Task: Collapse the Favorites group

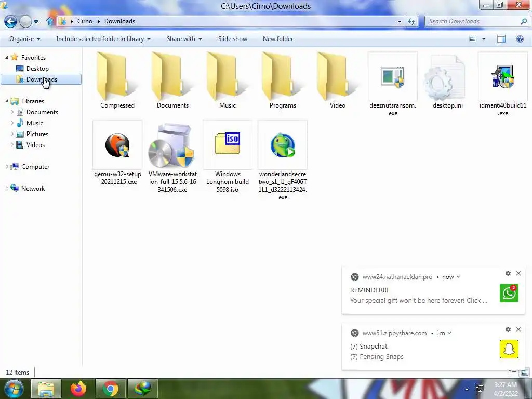Action: point(7,57)
